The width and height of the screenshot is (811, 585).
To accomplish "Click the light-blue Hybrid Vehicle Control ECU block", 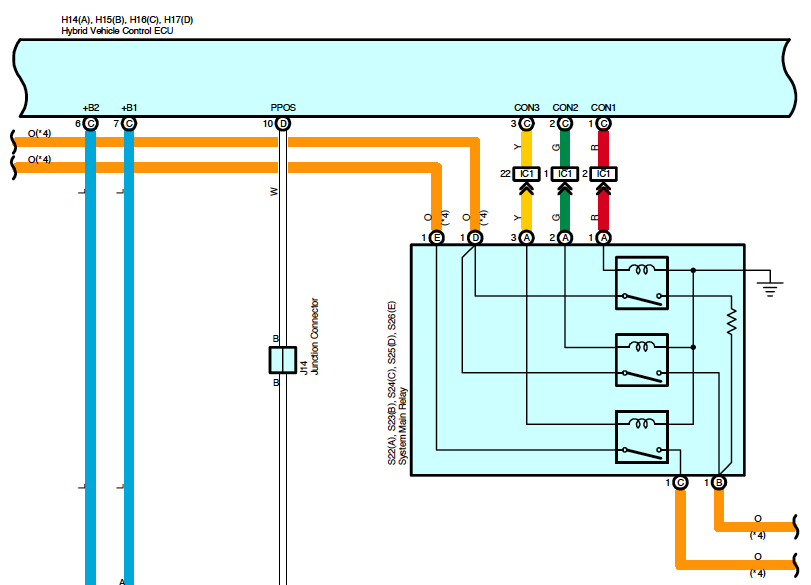I will pyautogui.click(x=406, y=78).
